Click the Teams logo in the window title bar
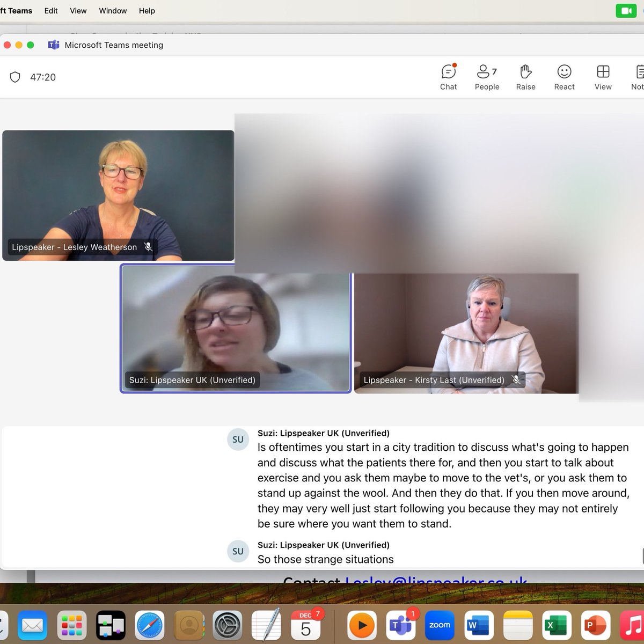This screenshot has height=644, width=644. point(54,45)
